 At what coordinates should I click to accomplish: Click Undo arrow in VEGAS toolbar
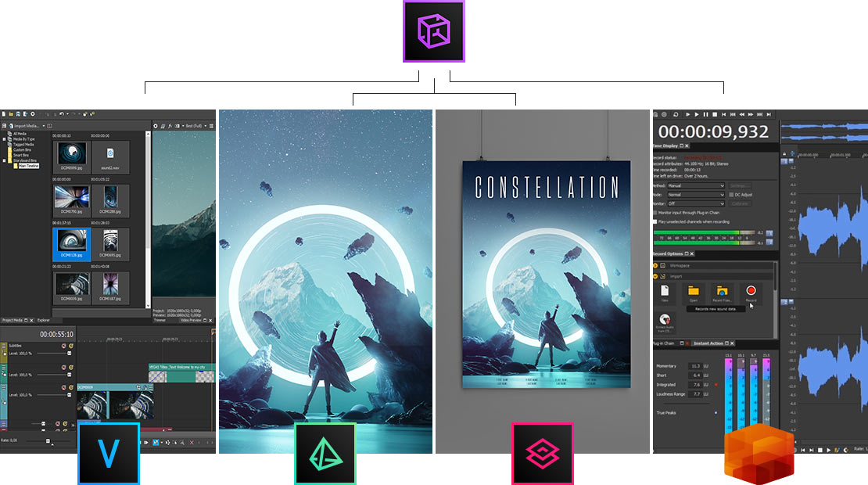point(62,114)
